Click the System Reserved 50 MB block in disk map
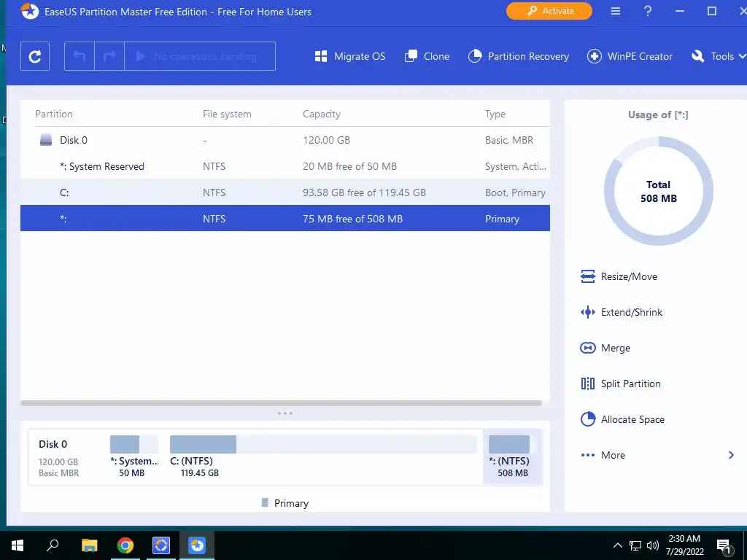 134,456
